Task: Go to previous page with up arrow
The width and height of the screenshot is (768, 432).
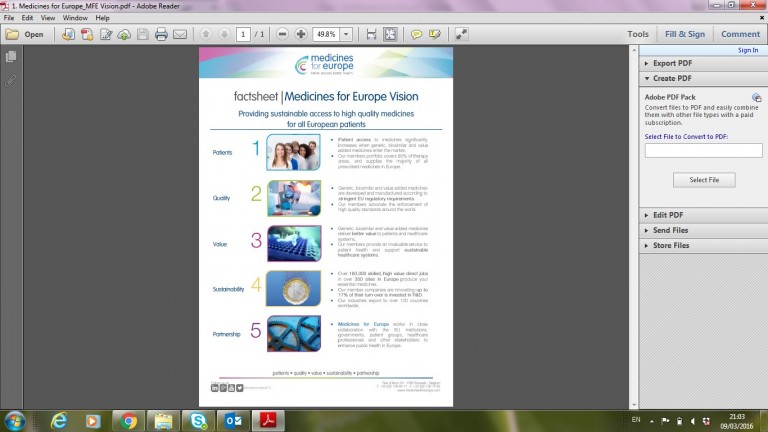Action: [x=206, y=34]
